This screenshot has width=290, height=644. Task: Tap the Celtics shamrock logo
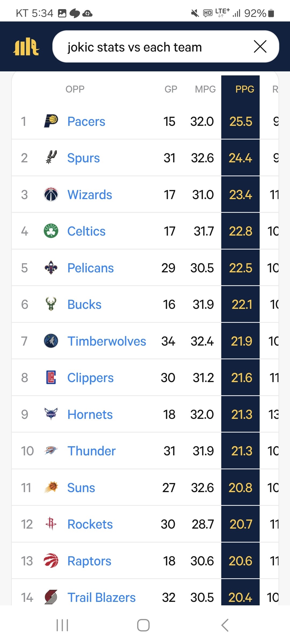[51, 231]
